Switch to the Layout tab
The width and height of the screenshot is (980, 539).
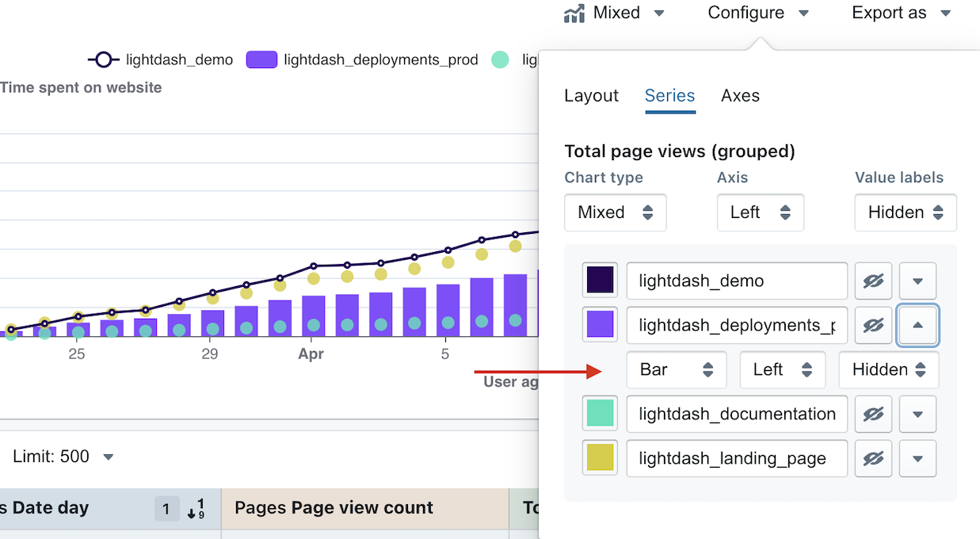[591, 96]
